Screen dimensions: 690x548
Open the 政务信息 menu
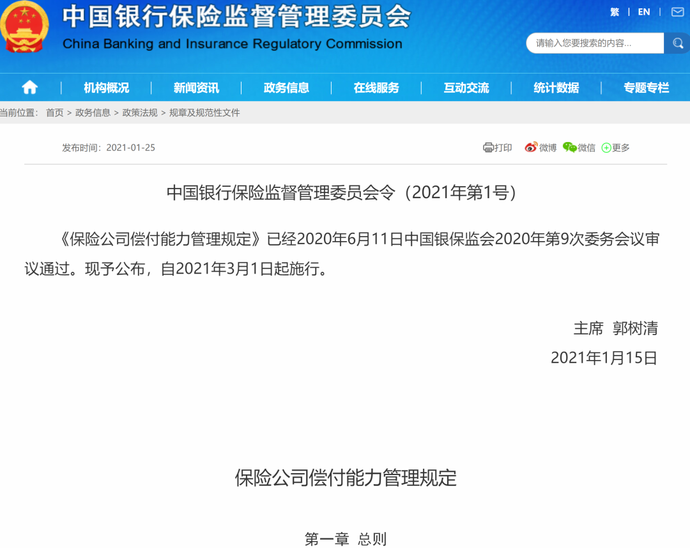click(x=286, y=88)
